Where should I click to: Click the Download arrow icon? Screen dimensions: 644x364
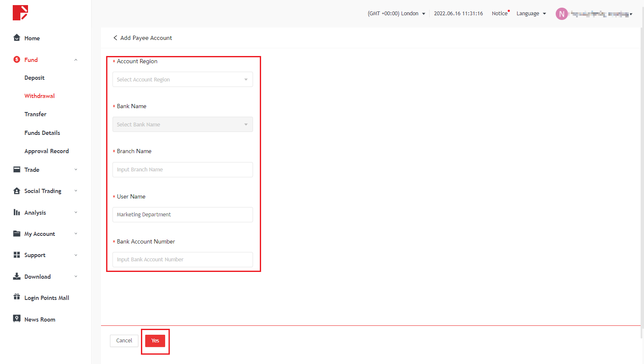[17, 277]
